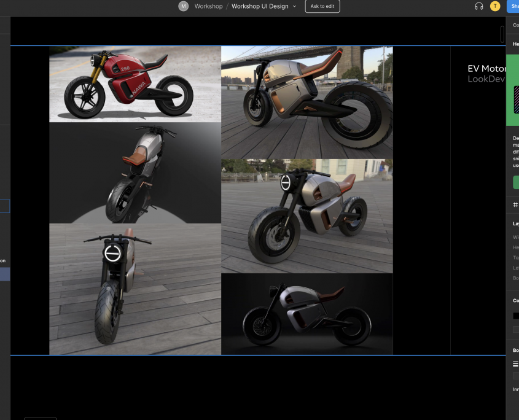The width and height of the screenshot is (519, 420).
Task: Open the headphones audio chat icon
Action: pyautogui.click(x=478, y=6)
